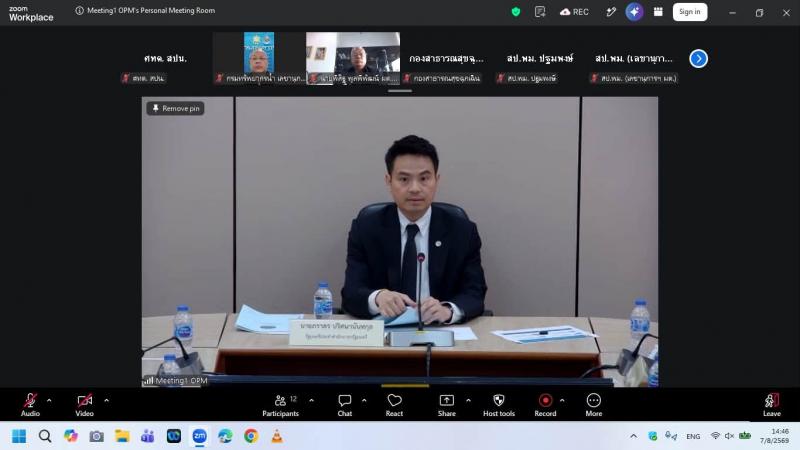Open the annotate pen icon in the title bar
The image size is (800, 450).
click(x=611, y=12)
